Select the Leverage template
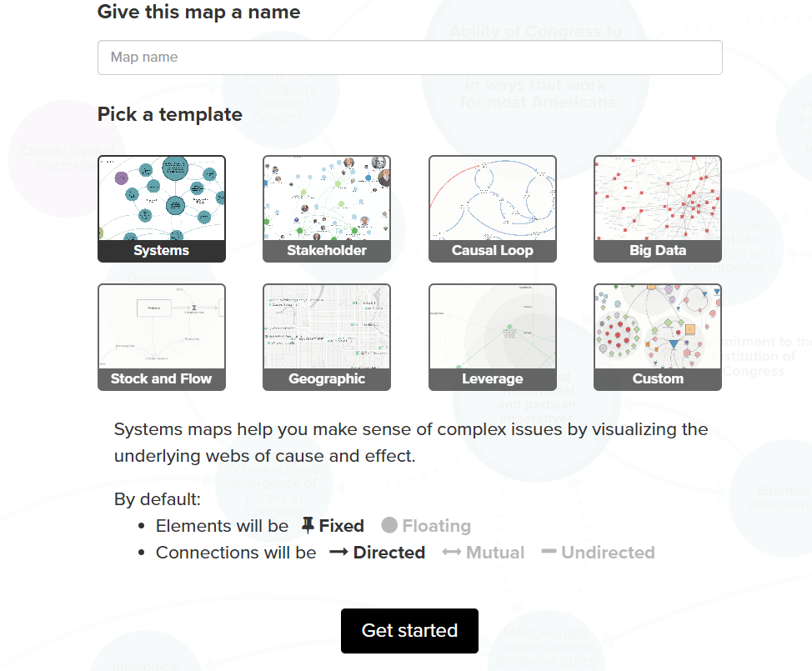The height and width of the screenshot is (671, 812). click(492, 337)
